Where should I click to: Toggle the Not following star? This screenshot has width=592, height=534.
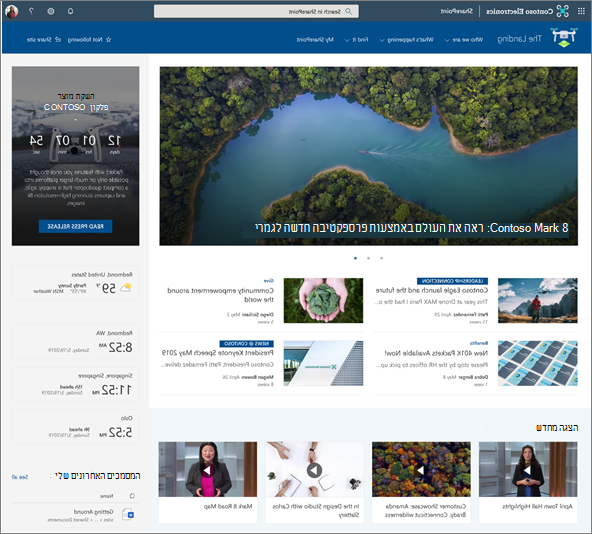point(89,40)
